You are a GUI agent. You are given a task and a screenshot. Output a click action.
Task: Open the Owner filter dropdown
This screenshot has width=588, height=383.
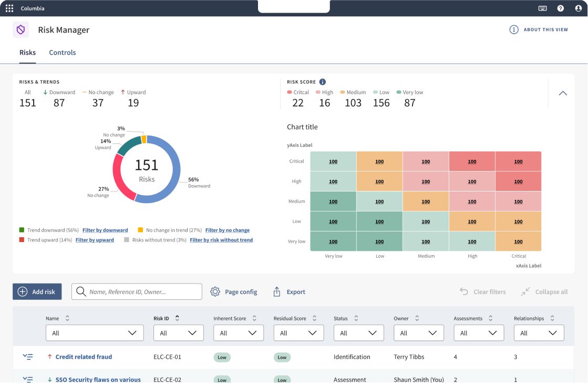point(418,332)
